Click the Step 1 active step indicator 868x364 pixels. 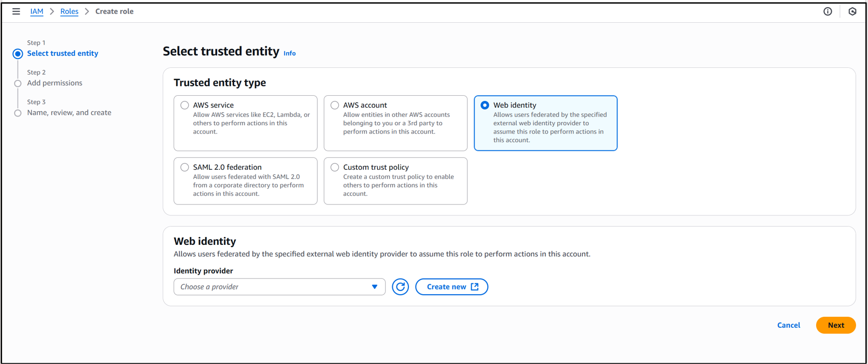(18, 54)
